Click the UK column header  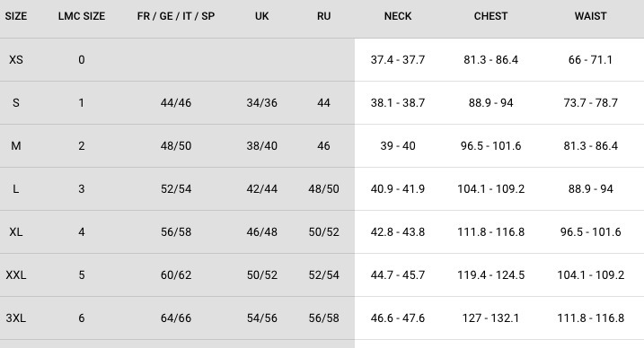(261, 16)
